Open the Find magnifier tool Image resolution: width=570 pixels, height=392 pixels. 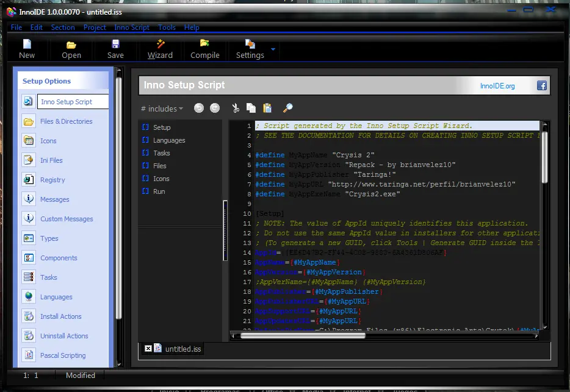pos(287,108)
